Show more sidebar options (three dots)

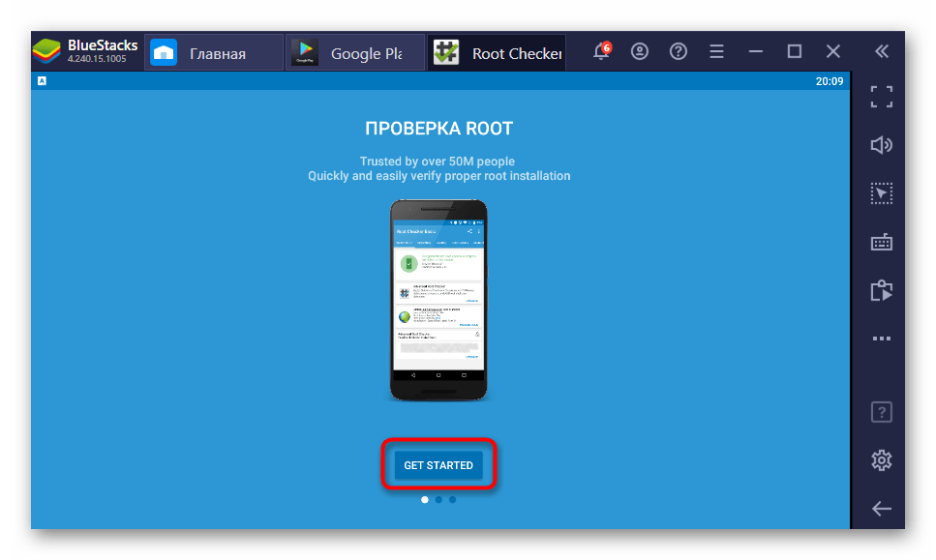[882, 339]
